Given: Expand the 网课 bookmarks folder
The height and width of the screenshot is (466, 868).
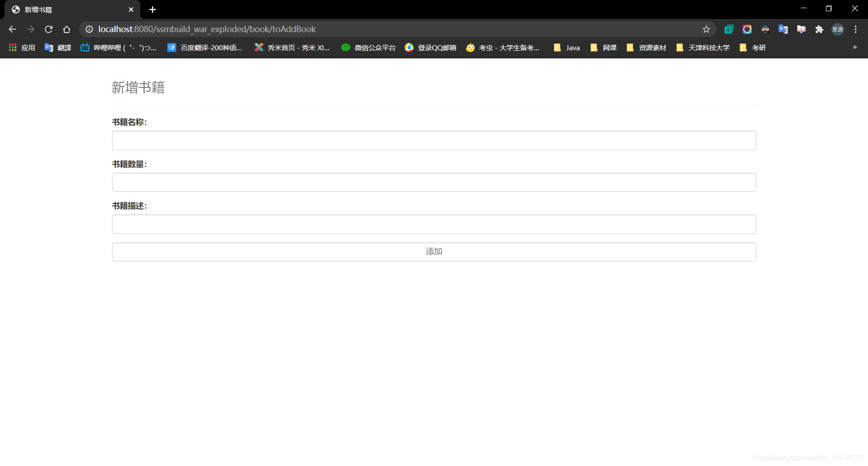Looking at the screenshot, I should (603, 48).
